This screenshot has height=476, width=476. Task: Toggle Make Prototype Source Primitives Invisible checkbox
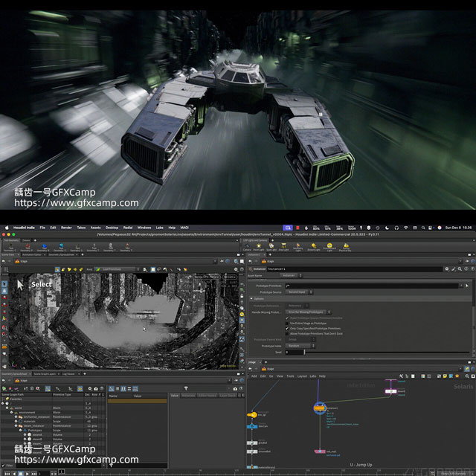(287, 318)
